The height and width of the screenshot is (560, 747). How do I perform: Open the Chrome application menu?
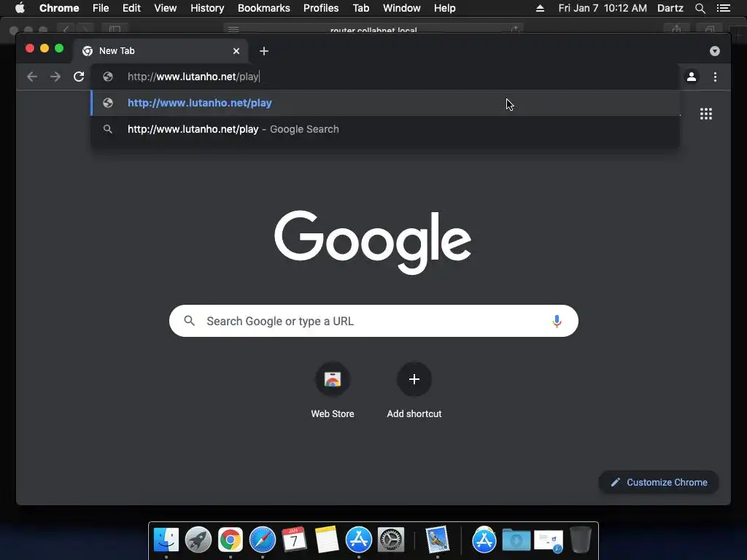(59, 8)
